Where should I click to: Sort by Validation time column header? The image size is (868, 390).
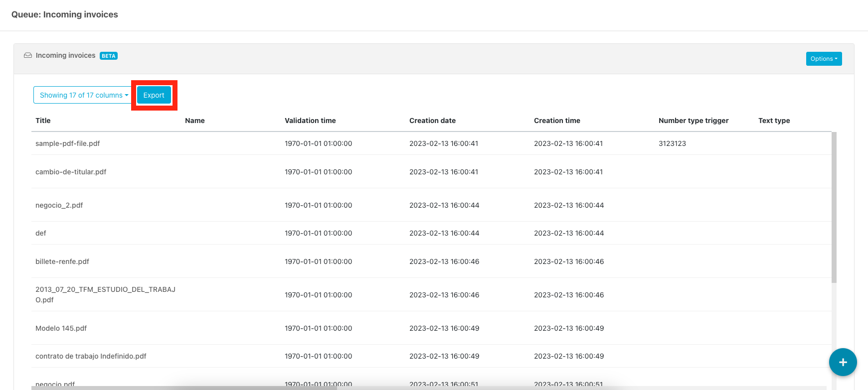tap(310, 121)
